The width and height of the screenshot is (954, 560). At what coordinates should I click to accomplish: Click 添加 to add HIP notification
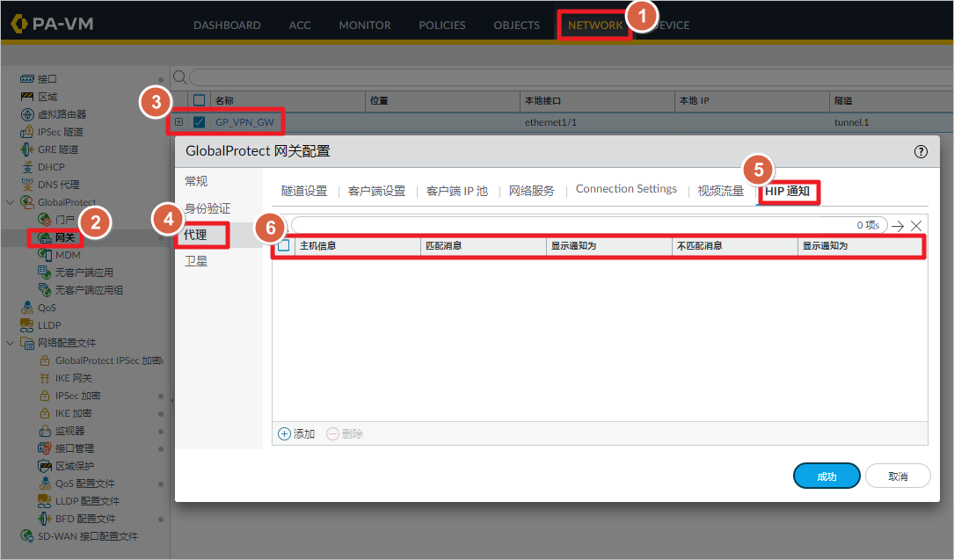(296, 433)
